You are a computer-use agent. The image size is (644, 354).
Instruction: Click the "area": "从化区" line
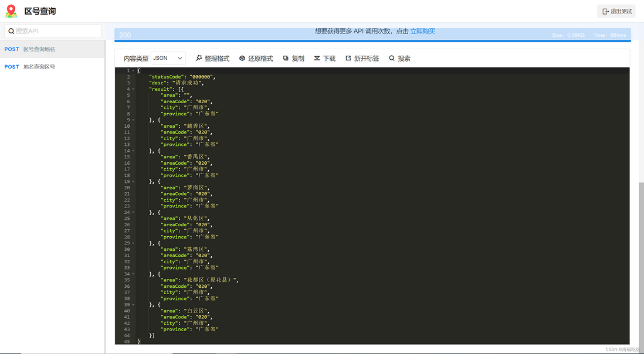coord(185,218)
